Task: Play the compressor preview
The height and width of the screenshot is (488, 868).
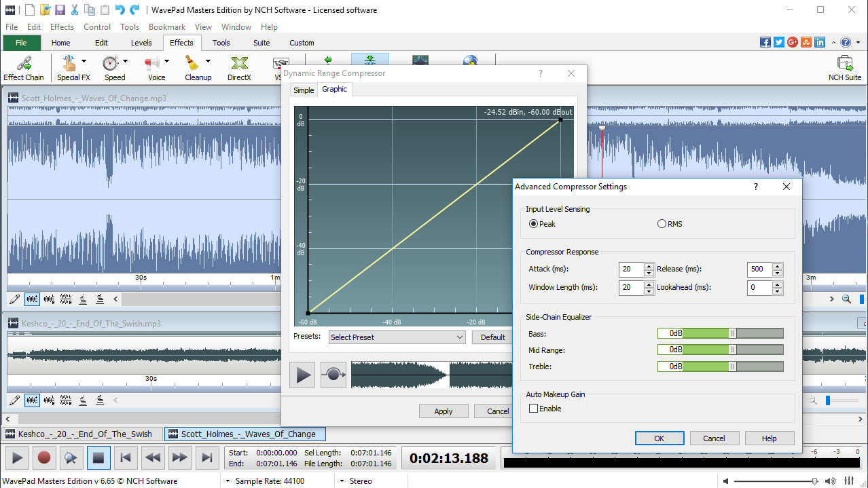Action: (x=302, y=375)
